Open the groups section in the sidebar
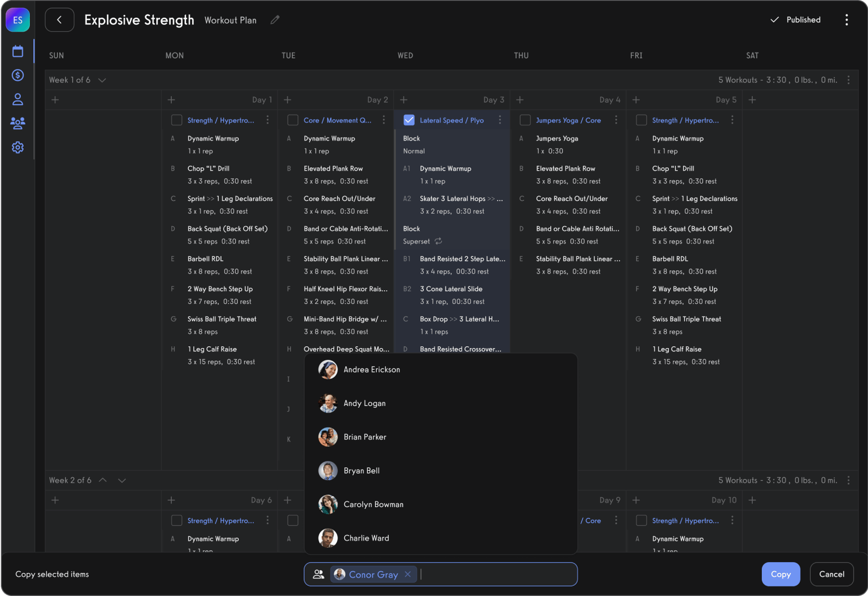The image size is (868, 596). click(17, 123)
